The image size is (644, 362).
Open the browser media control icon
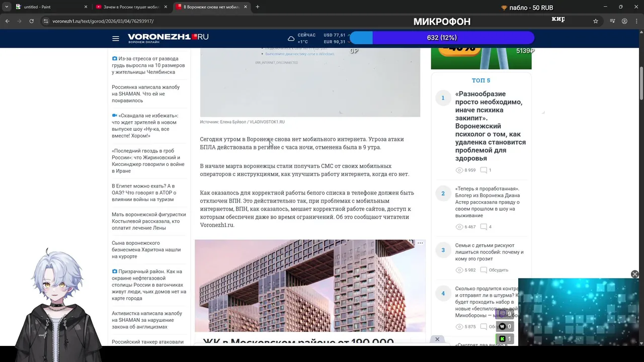click(612, 21)
